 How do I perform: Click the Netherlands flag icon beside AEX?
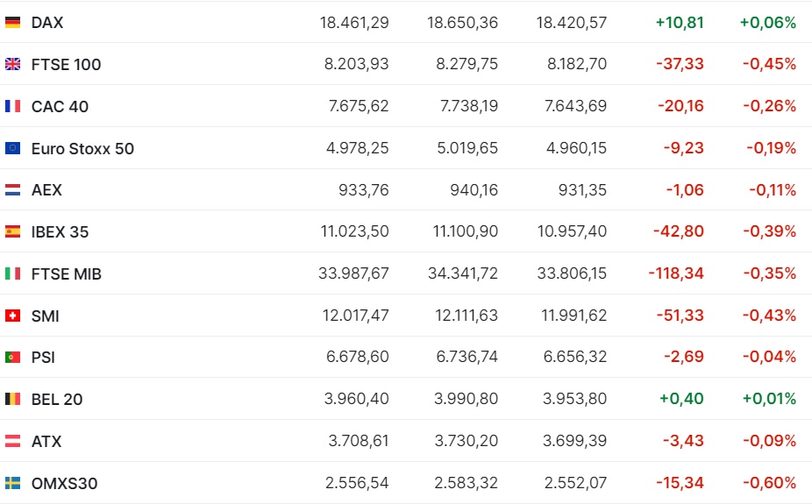click(x=12, y=190)
